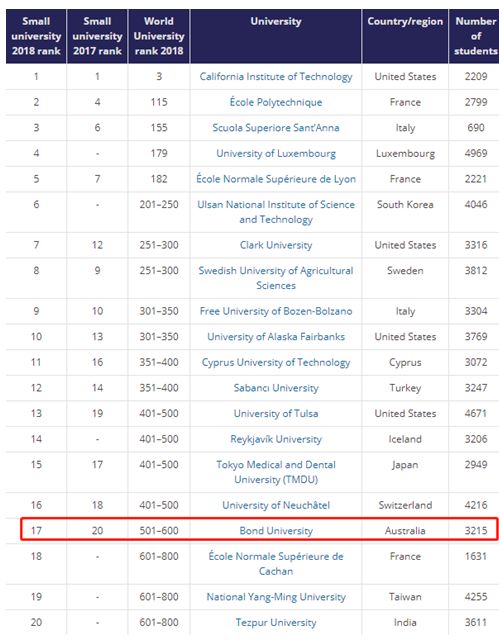Viewport: 499px width, 640px height.
Task: Click Tezpur University link
Action: tap(276, 622)
